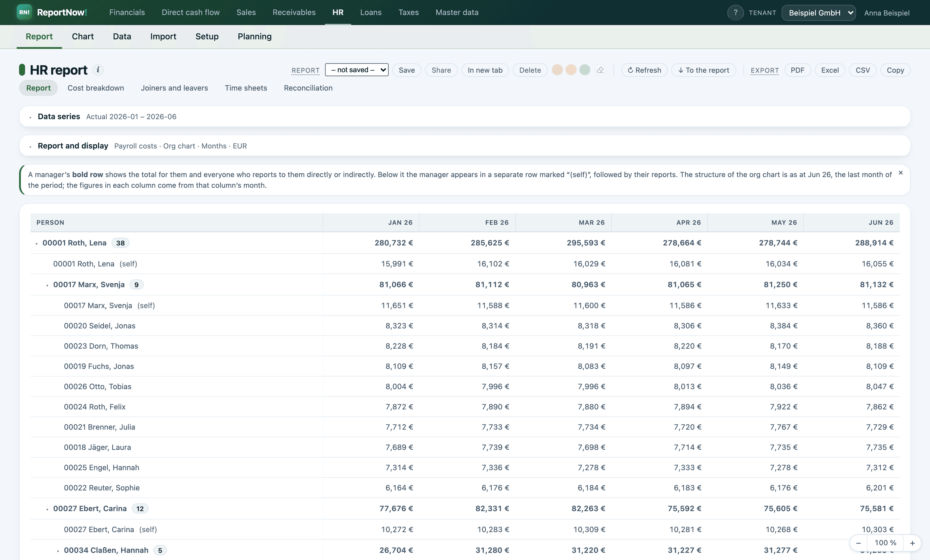Click the 38 badge beside Roth, Lena
The width and height of the screenshot is (930, 560).
[x=120, y=243]
